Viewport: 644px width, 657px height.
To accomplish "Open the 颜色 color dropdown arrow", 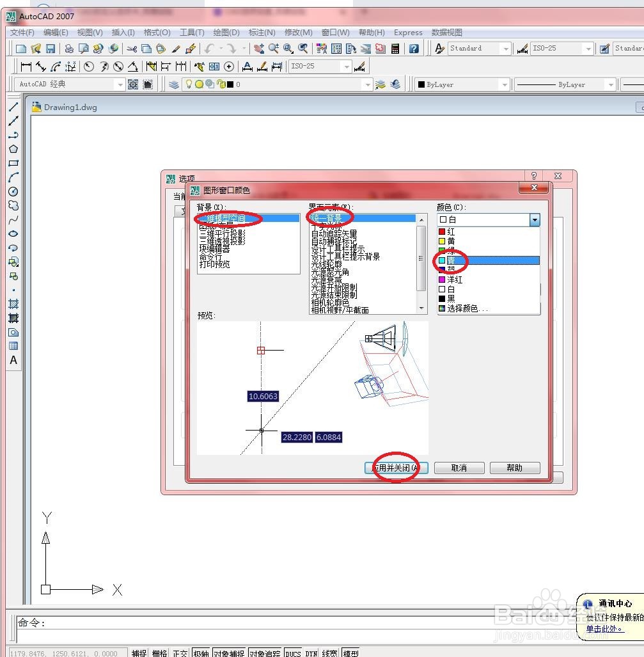I will [535, 219].
